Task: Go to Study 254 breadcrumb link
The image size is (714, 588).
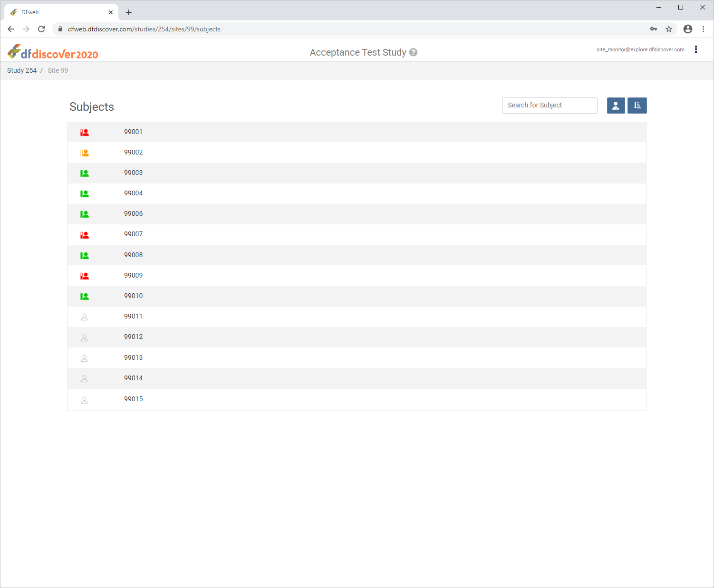Action: 22,70
